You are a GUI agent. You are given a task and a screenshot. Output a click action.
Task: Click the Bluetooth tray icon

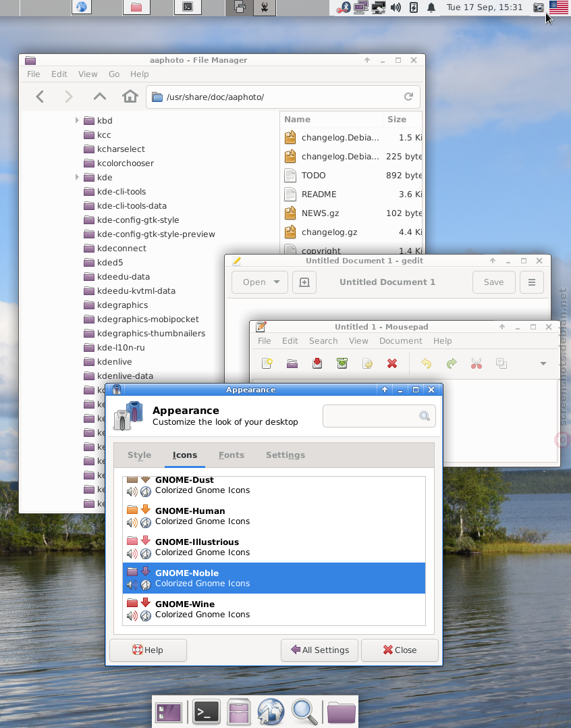[344, 7]
